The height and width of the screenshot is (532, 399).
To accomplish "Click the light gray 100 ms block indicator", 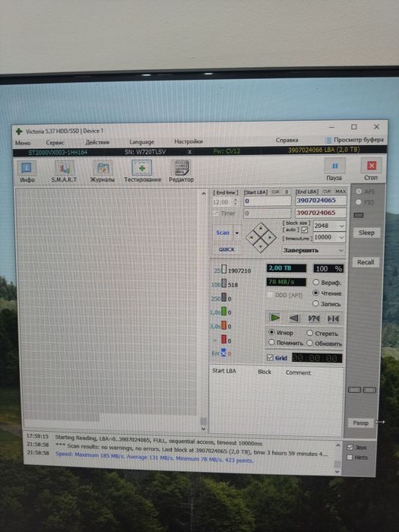I will coord(224,283).
